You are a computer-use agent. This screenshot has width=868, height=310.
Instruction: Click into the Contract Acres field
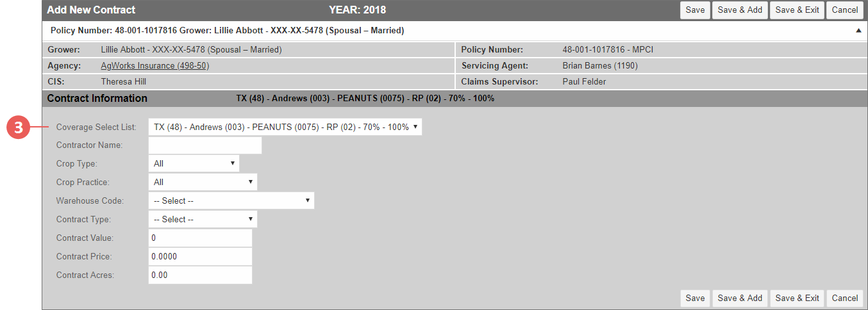click(x=200, y=275)
